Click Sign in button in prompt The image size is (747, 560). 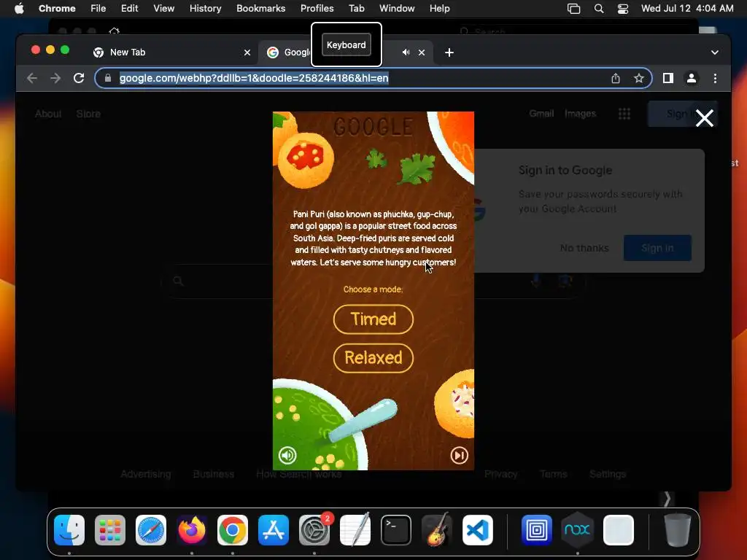[657, 248]
